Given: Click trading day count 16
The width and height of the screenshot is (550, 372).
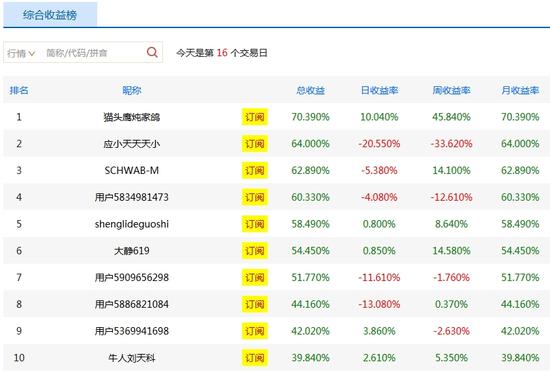Looking at the screenshot, I should tap(222, 53).
